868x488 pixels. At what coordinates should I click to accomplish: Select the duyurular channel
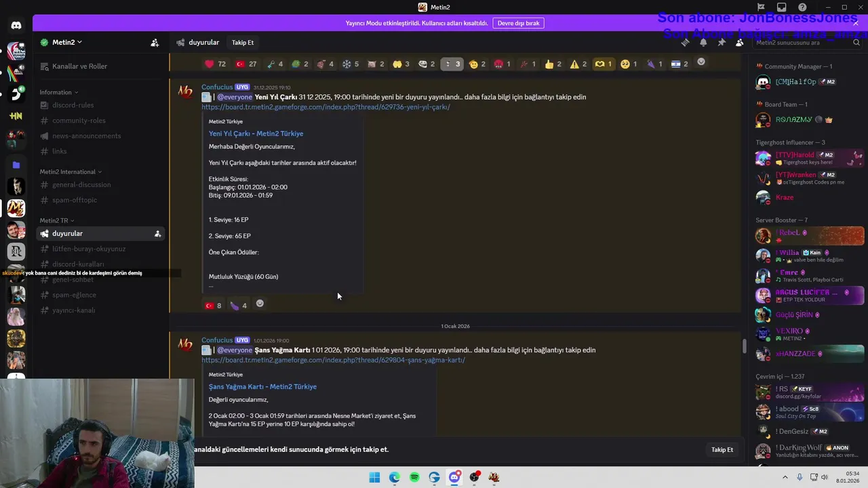pos(100,234)
